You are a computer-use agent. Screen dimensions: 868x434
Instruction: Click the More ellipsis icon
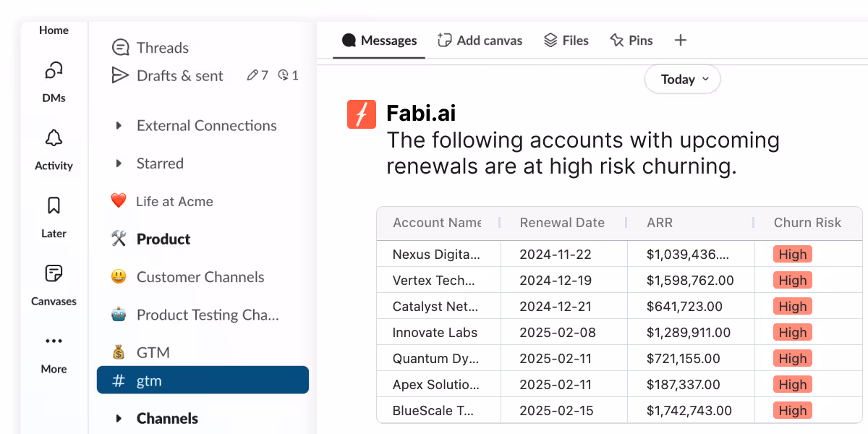coord(54,341)
